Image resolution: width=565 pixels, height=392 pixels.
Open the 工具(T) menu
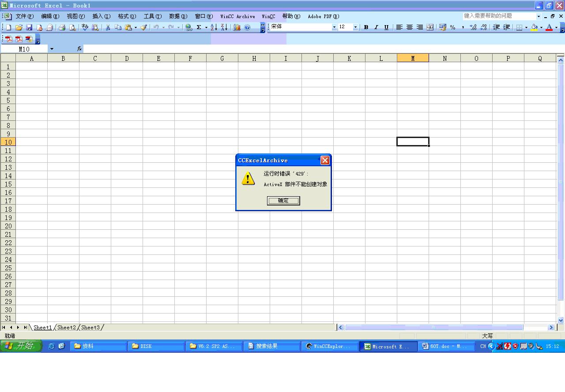pos(152,16)
